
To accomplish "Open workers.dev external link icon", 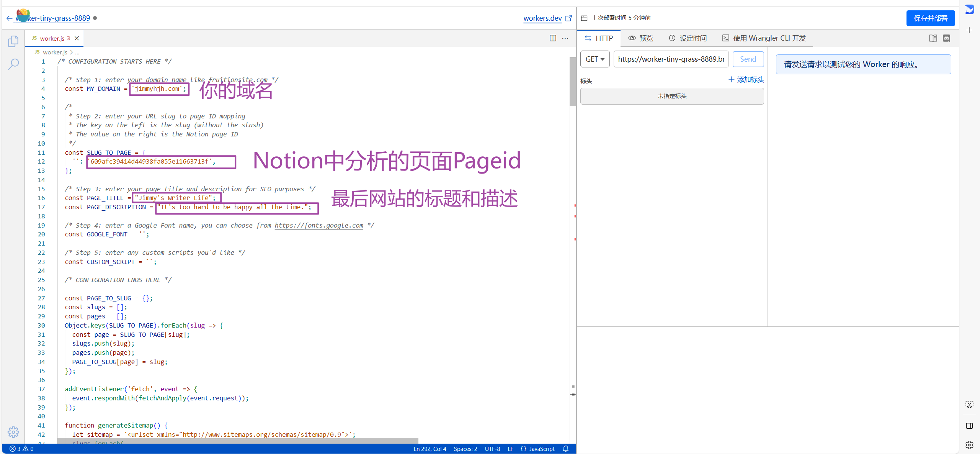I will coord(569,18).
